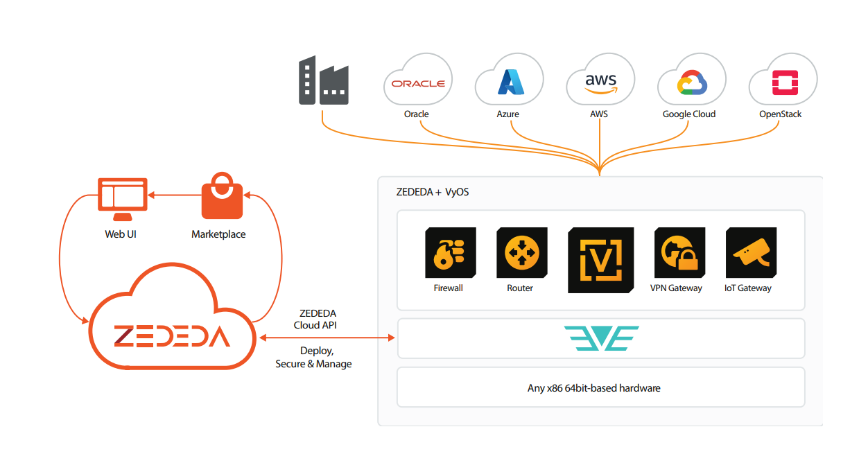Click the ZEDEDA + VyOS heading

(433, 192)
